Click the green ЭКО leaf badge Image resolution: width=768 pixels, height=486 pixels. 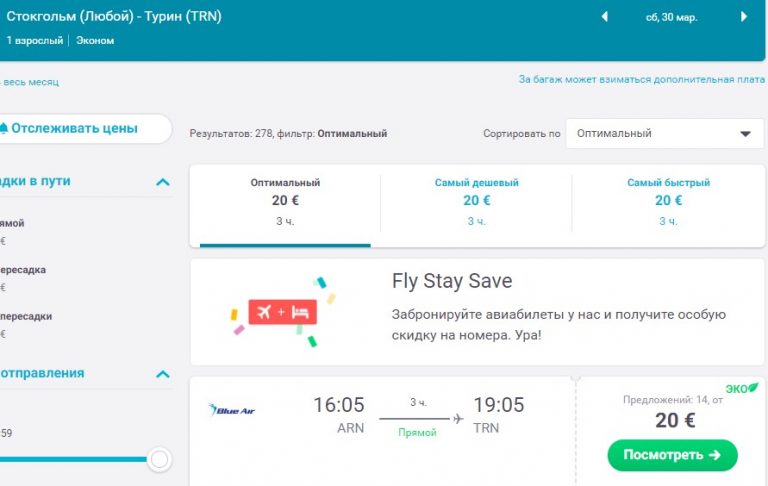pyautogui.click(x=741, y=387)
